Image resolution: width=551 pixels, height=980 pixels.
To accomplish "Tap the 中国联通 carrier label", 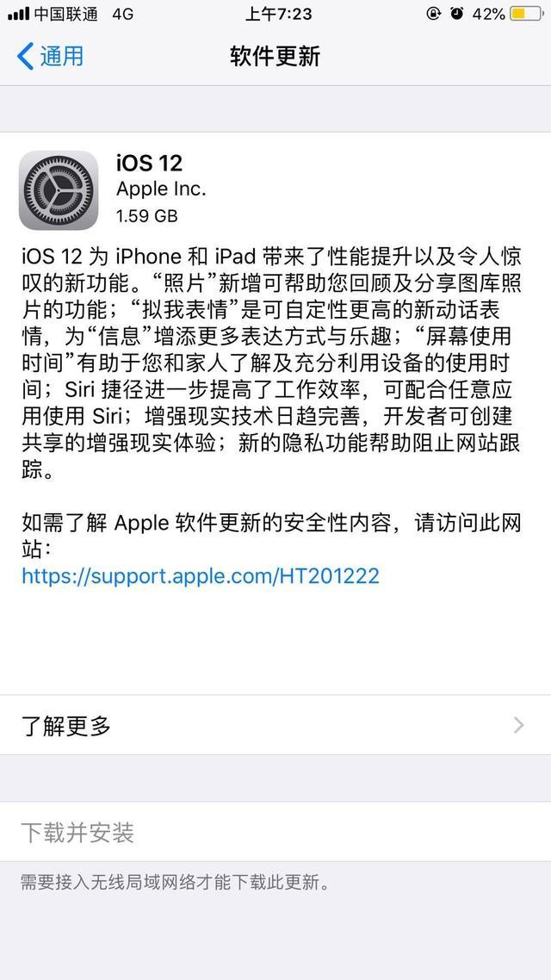I will (65, 14).
